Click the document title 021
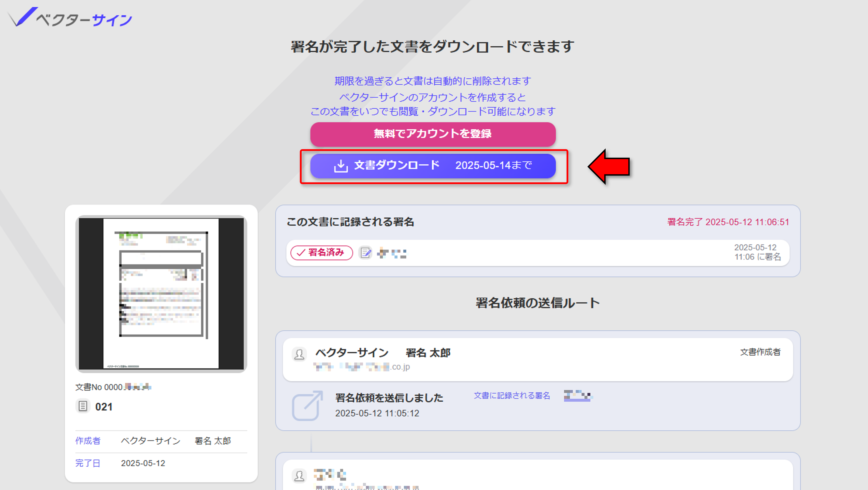This screenshot has width=868, height=490. pos(104,407)
